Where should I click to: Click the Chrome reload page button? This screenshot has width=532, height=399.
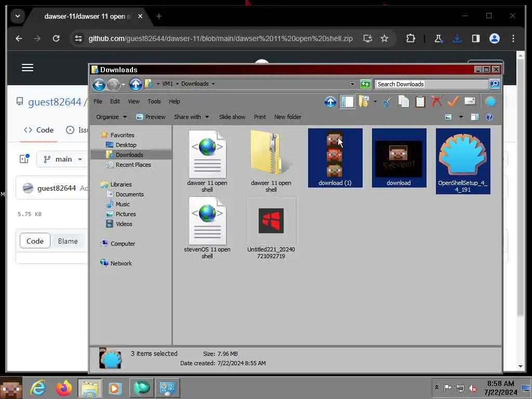pyautogui.click(x=56, y=38)
